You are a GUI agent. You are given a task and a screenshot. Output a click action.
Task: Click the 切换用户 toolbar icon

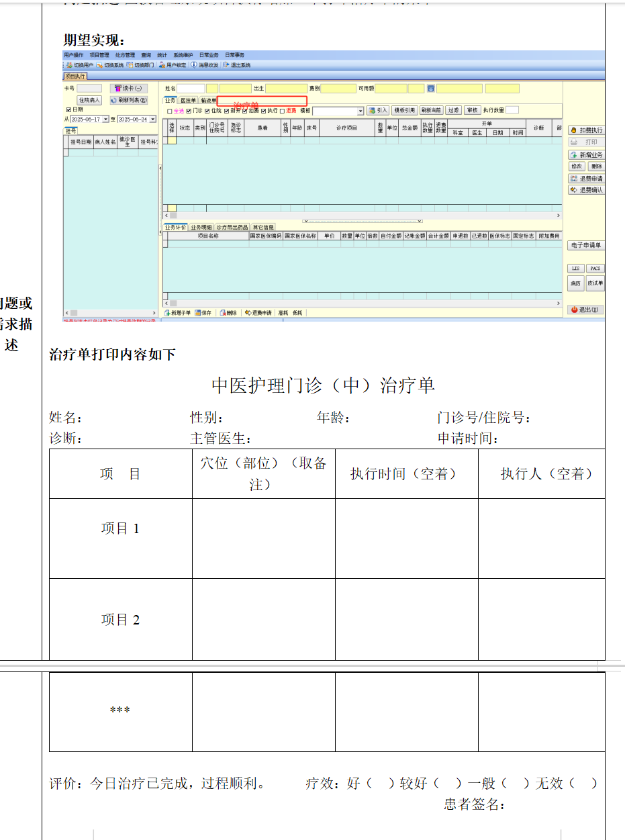coord(68,65)
